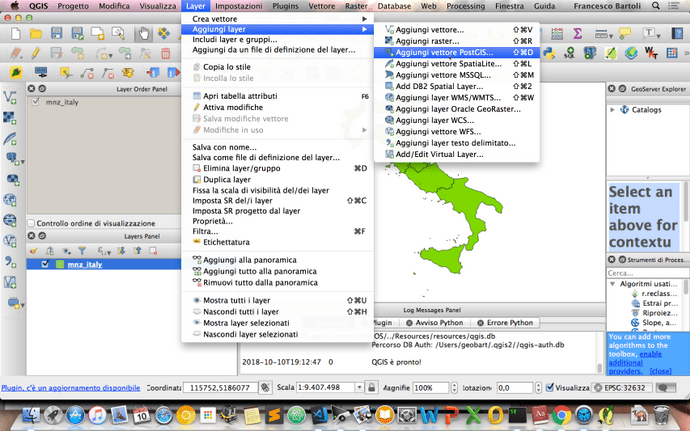The height and width of the screenshot is (431, 690).
Task: Open the blue Help book icon
Action: point(678,33)
